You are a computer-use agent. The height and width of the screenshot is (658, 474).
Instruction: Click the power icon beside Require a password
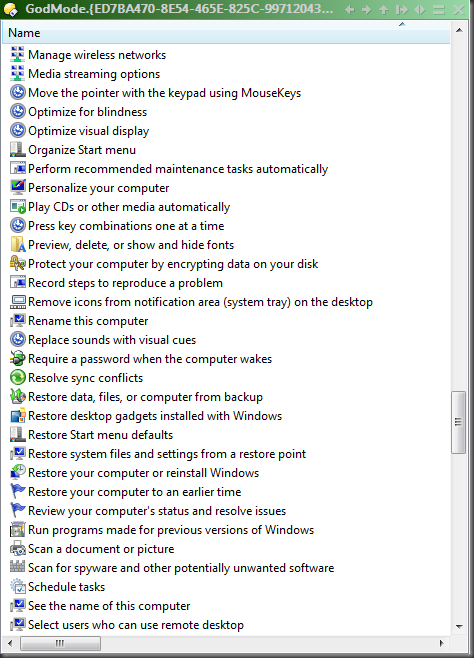(x=18, y=358)
